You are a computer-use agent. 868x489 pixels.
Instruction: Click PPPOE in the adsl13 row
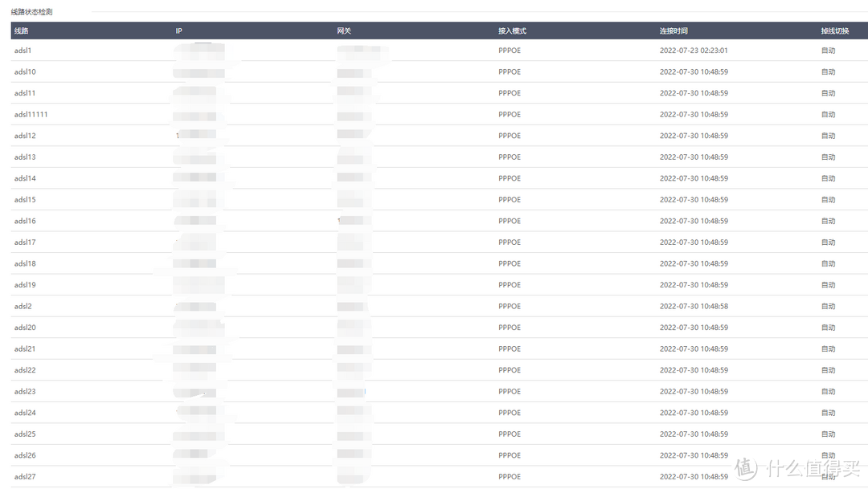pos(510,157)
